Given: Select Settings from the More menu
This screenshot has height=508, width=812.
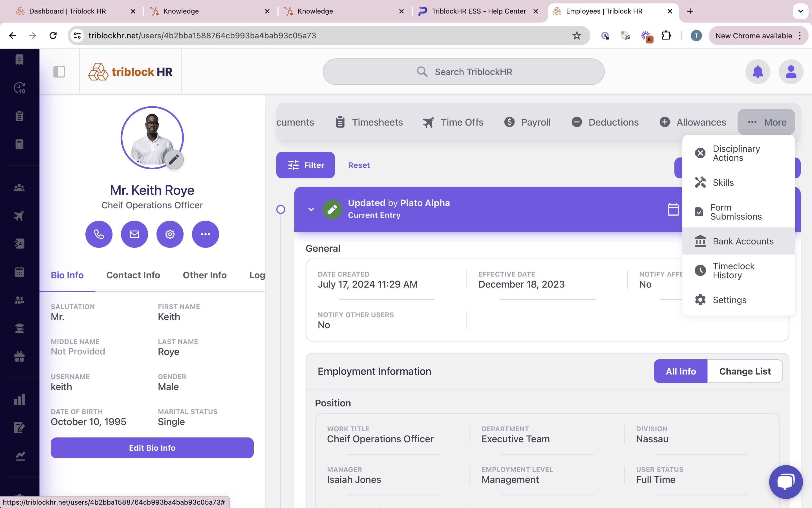Looking at the screenshot, I should point(738,300).
